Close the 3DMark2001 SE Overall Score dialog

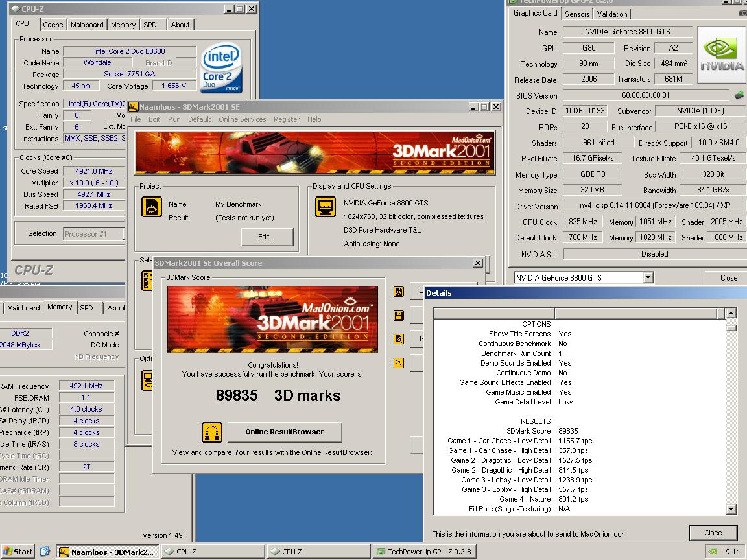[x=477, y=263]
